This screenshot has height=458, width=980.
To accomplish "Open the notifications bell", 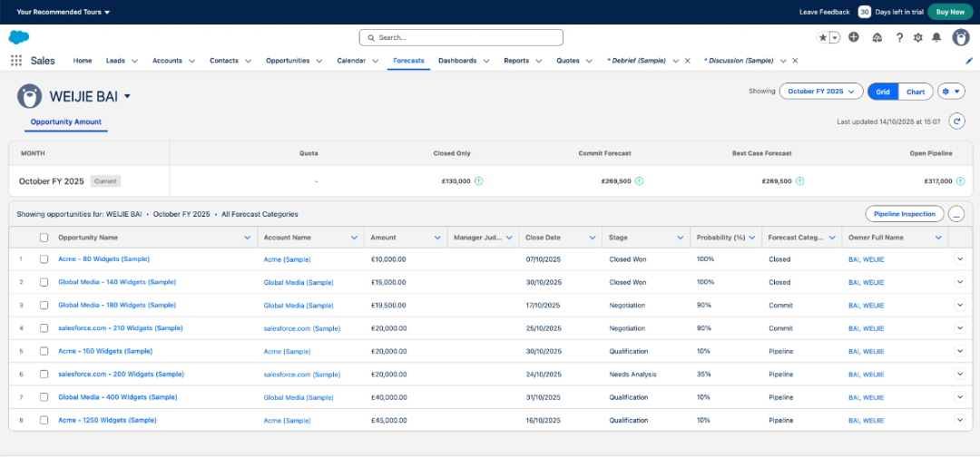I will click(936, 37).
